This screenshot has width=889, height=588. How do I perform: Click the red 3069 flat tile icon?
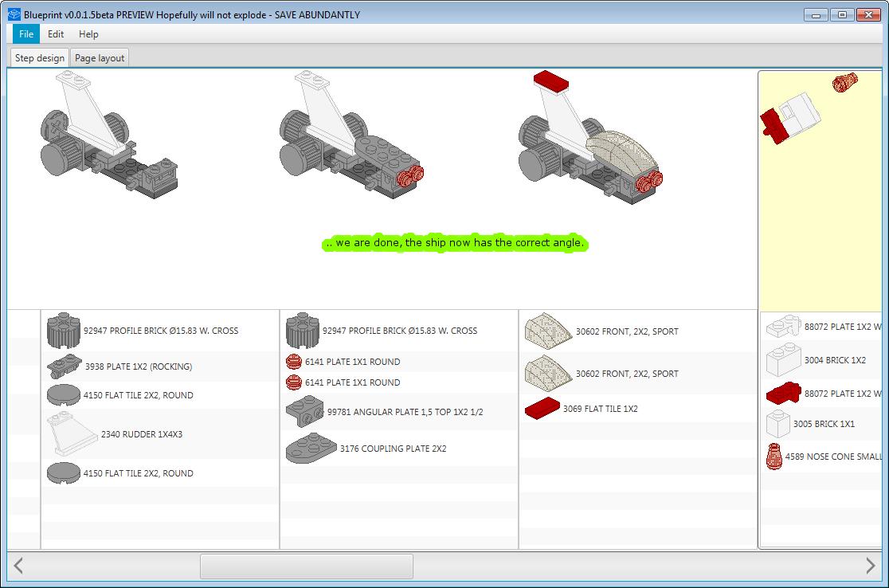pyautogui.click(x=542, y=408)
